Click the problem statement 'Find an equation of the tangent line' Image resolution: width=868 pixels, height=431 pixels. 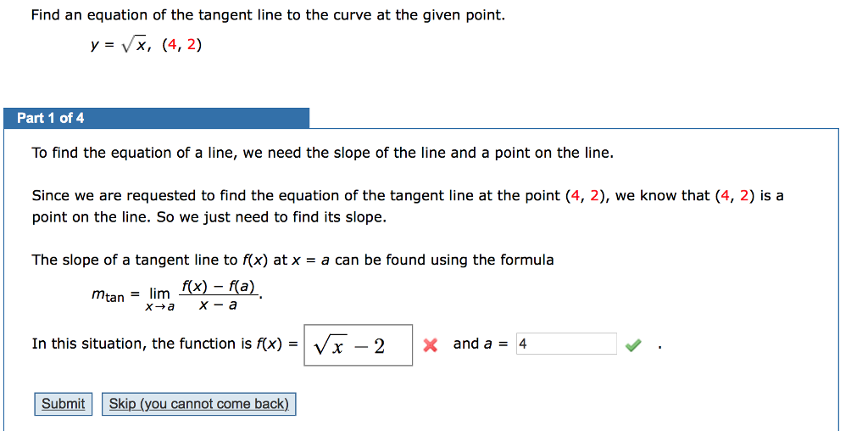(x=268, y=15)
